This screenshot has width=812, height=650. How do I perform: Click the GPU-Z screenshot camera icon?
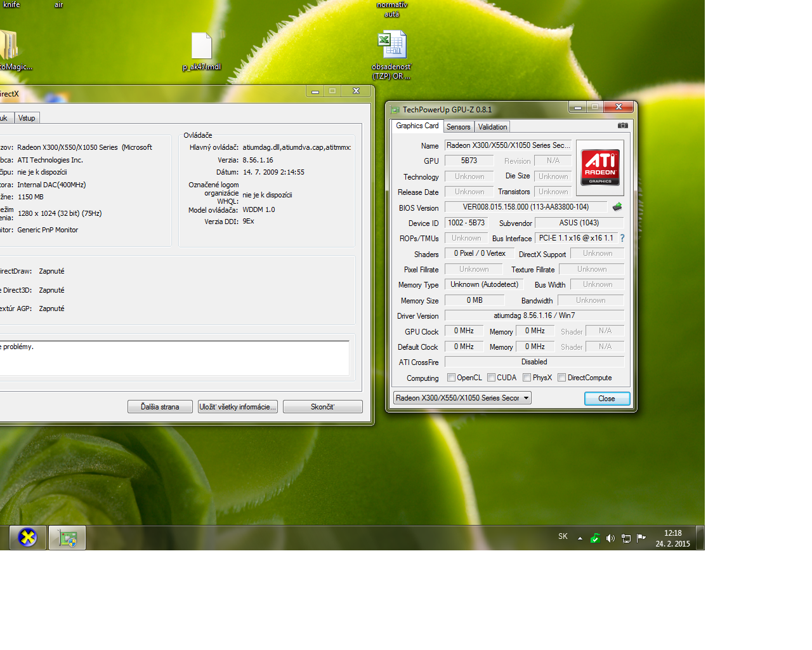[622, 126]
